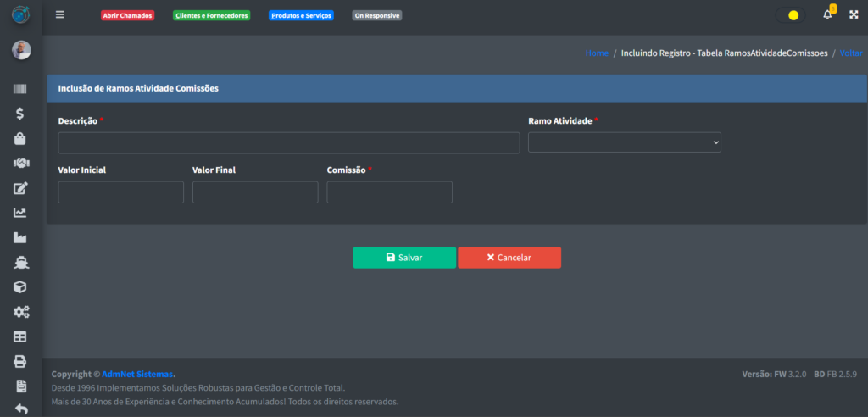Toggle the dark/light theme switch
The width and height of the screenshot is (868, 417).
tap(790, 15)
